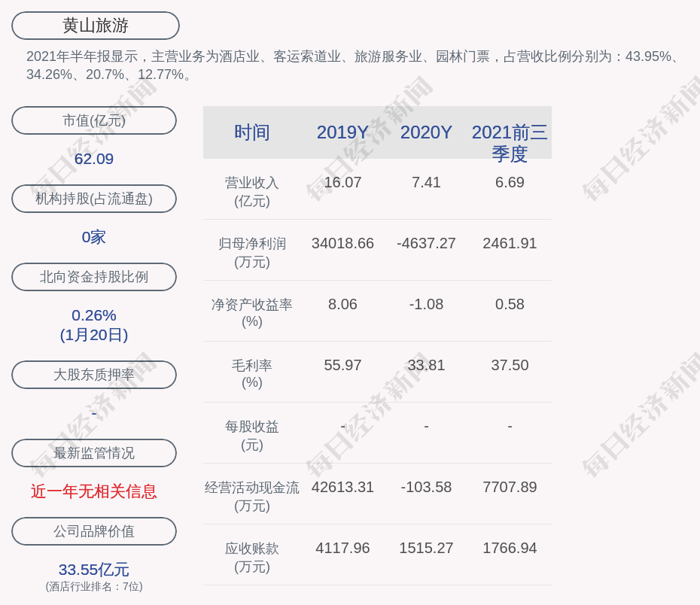700x605 pixels.
Task: Click the 0.26% northbound holding value
Action: [x=94, y=315]
